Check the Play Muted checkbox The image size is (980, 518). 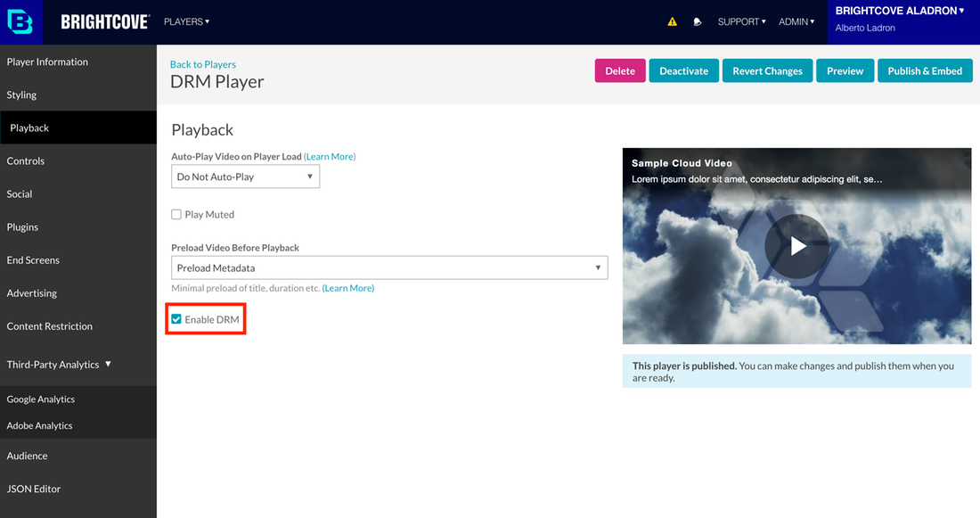click(x=176, y=215)
